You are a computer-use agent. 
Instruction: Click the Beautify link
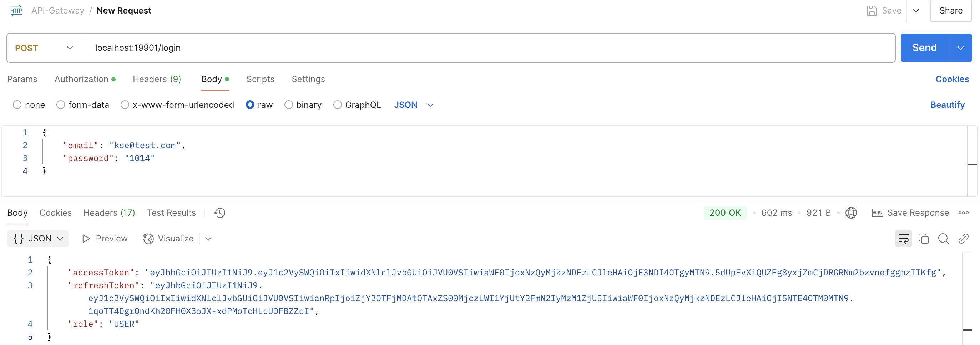click(x=947, y=105)
